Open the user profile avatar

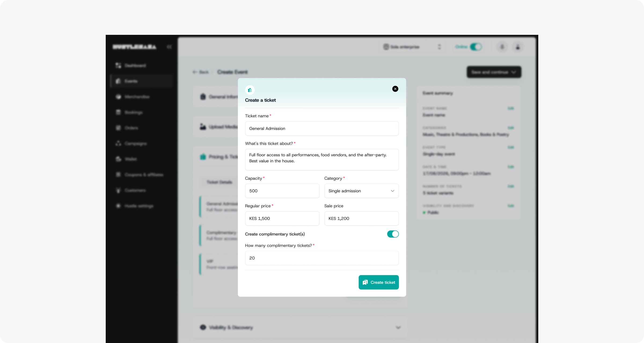pos(518,47)
